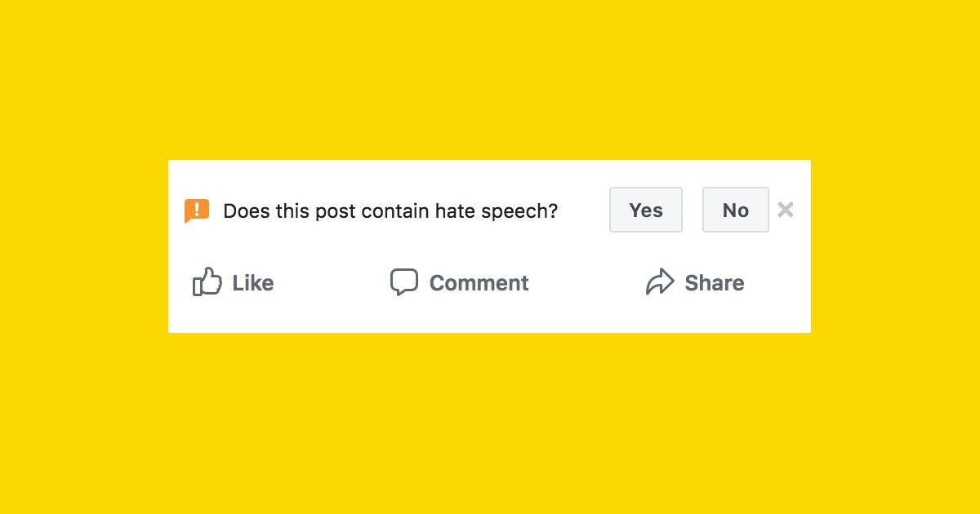Click the orange exclamation alert icon

[x=197, y=211]
